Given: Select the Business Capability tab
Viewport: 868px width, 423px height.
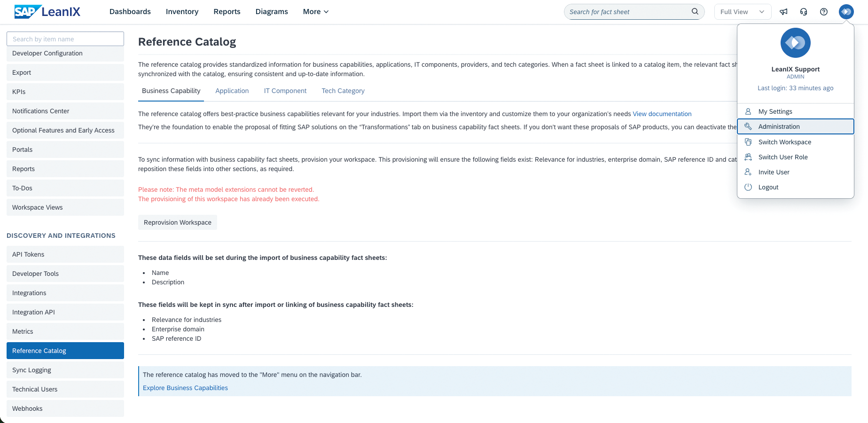Looking at the screenshot, I should 171,91.
